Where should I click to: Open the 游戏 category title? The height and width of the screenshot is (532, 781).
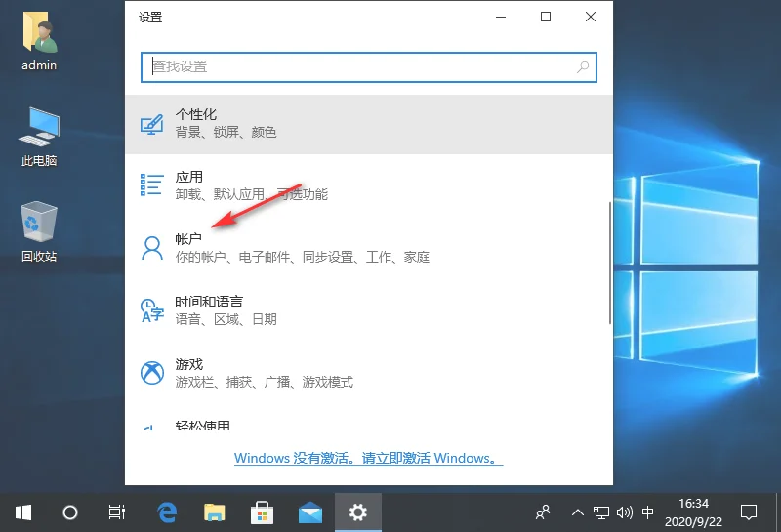point(188,364)
